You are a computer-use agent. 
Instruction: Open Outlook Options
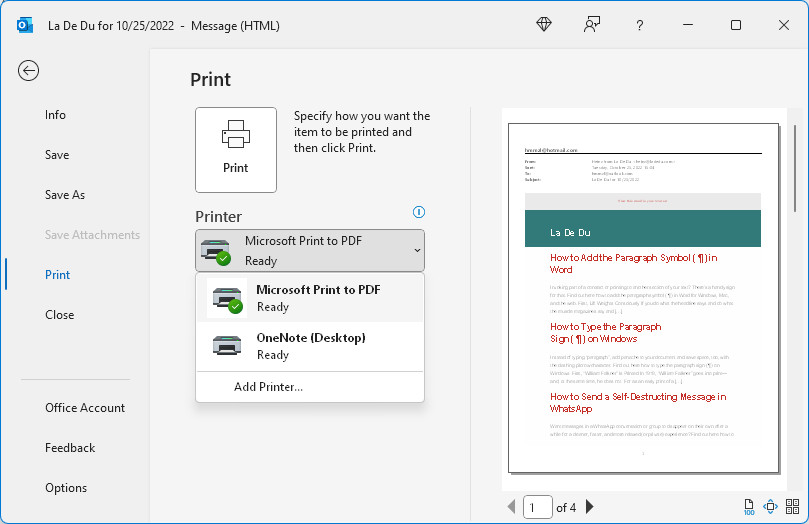click(x=66, y=487)
